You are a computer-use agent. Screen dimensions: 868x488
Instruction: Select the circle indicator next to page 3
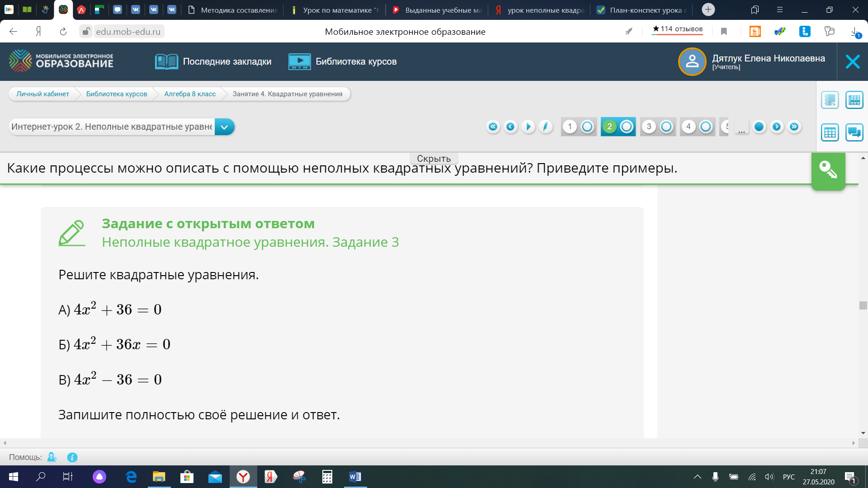[x=666, y=127]
